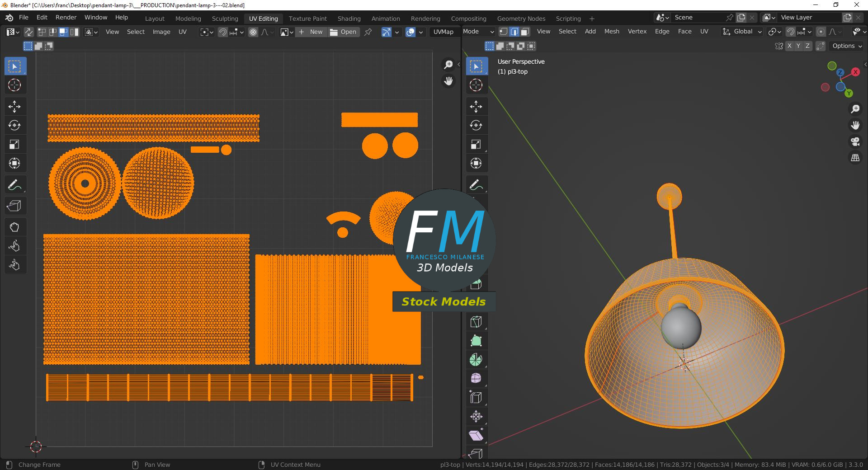Click the New image button
Screen dimensions: 868x470
311,32
